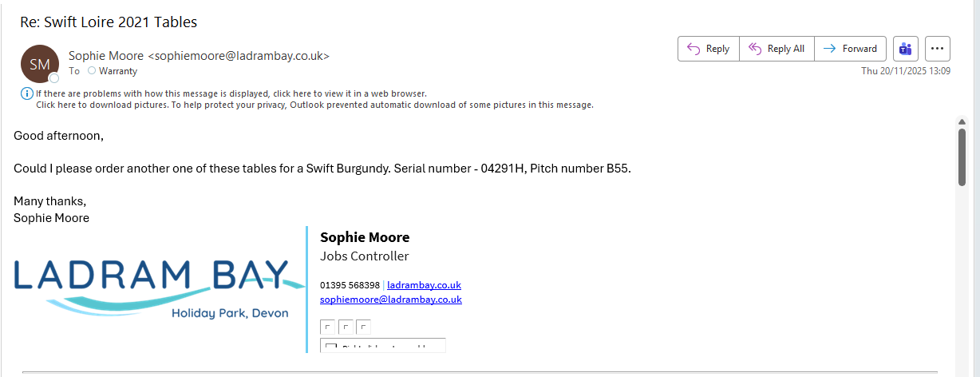Click the view in web browser notice
Viewport: 980px width, 377px height.
tap(231, 93)
